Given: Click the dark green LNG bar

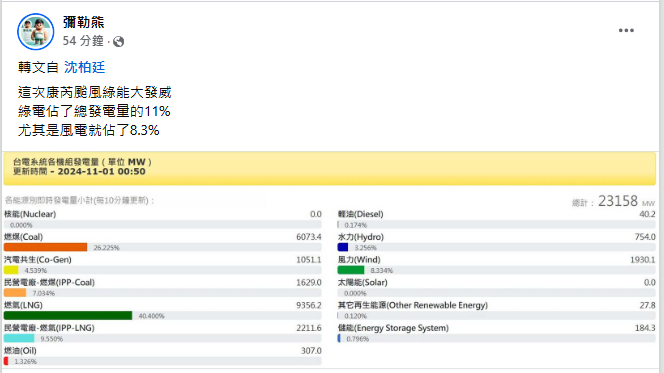Looking at the screenshot, I should (x=68, y=315).
